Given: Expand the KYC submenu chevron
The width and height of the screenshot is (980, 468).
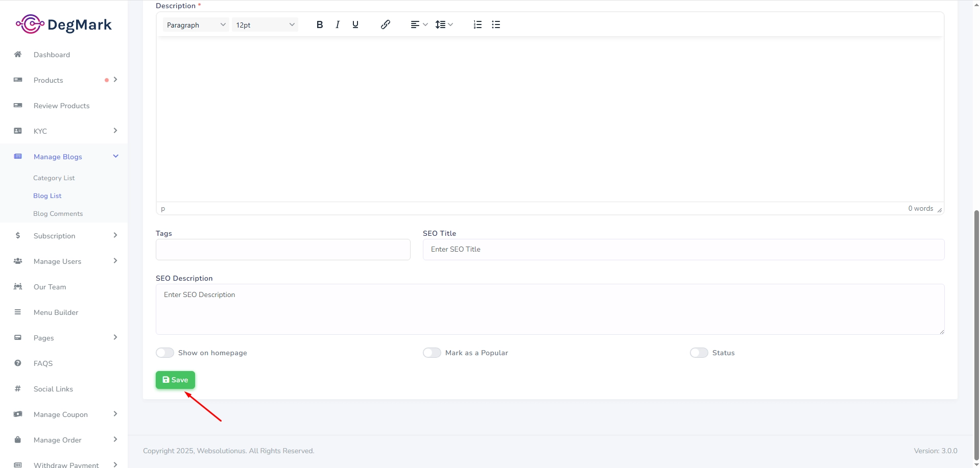Looking at the screenshot, I should pyautogui.click(x=115, y=131).
